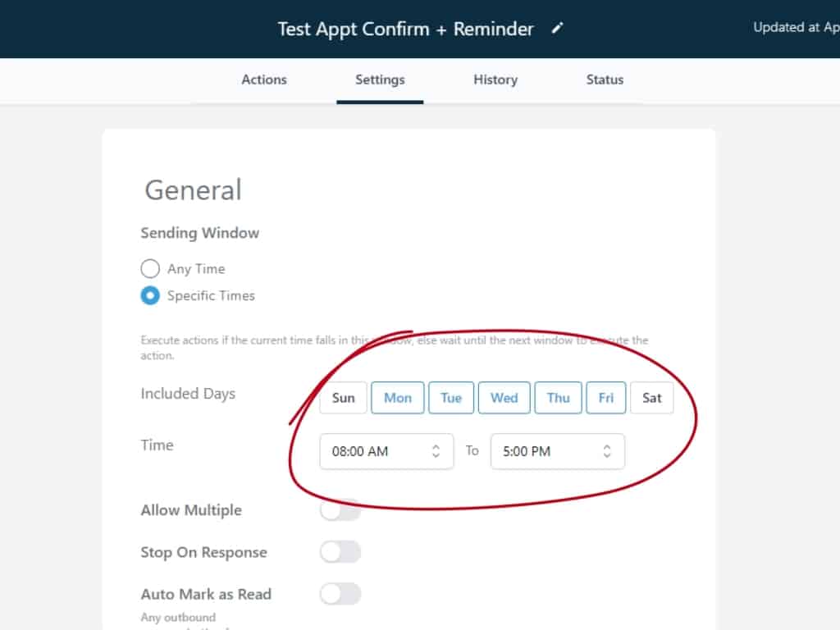Click the pencil edit icon beside workflow title
The height and width of the screenshot is (630, 840).
558,29
